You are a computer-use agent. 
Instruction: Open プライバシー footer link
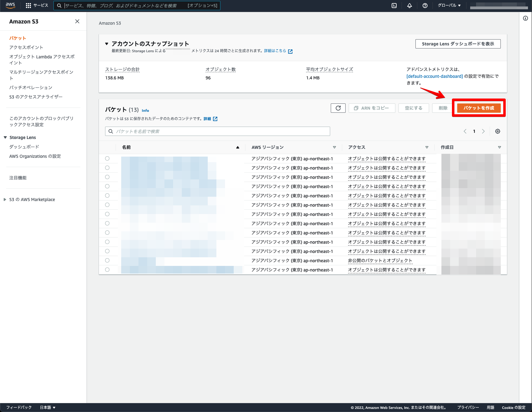[x=468, y=407]
